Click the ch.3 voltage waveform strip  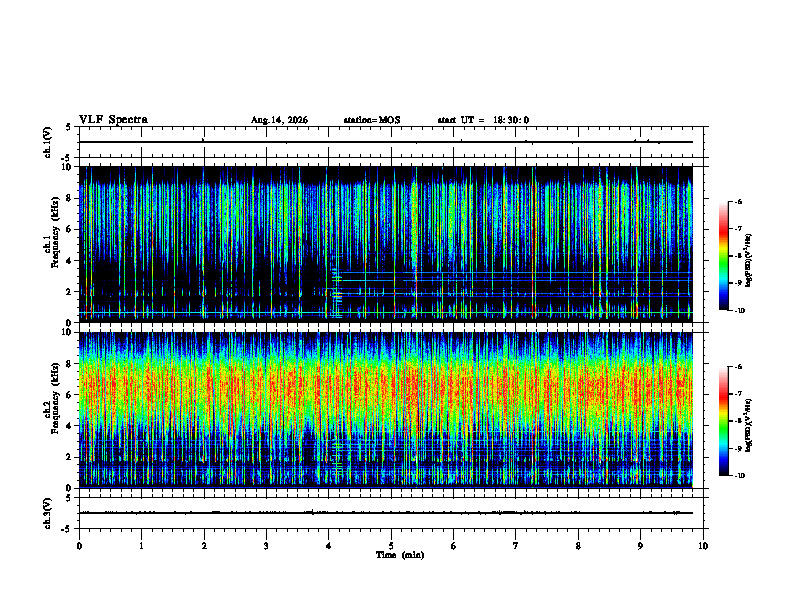point(391,513)
